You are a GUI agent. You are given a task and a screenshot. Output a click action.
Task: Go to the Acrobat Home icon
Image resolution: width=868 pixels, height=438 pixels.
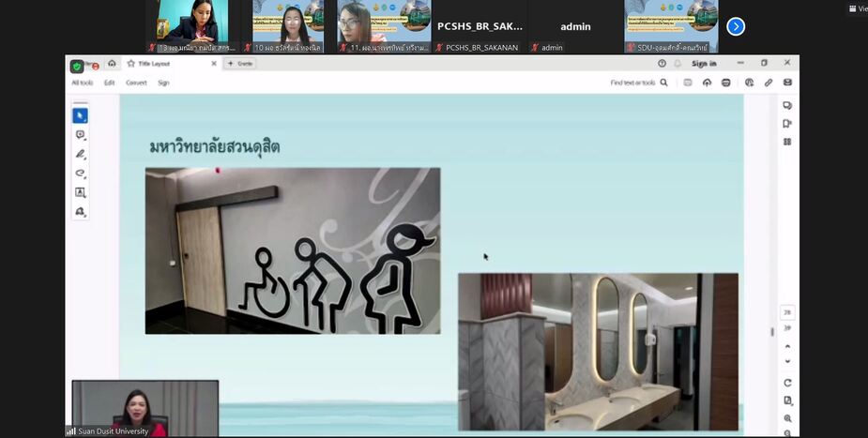tap(112, 64)
